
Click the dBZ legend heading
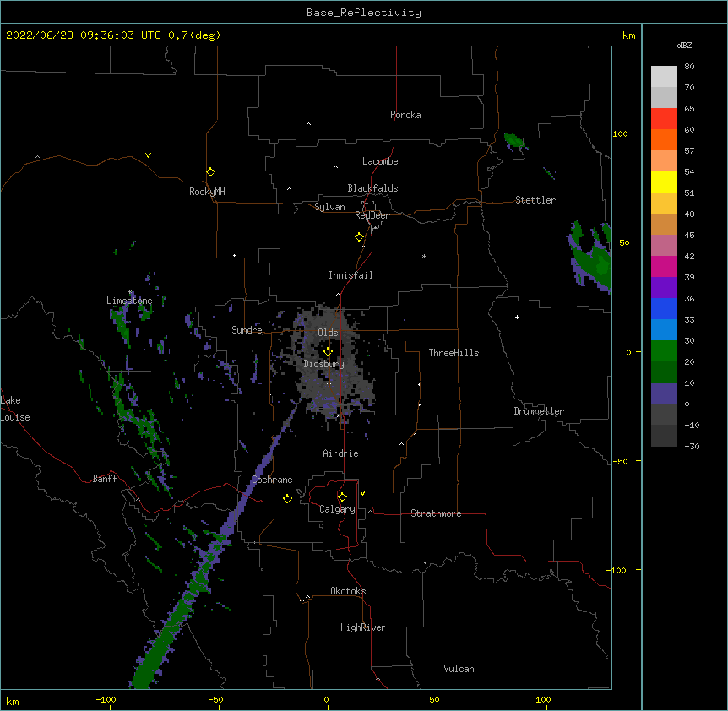coord(684,45)
